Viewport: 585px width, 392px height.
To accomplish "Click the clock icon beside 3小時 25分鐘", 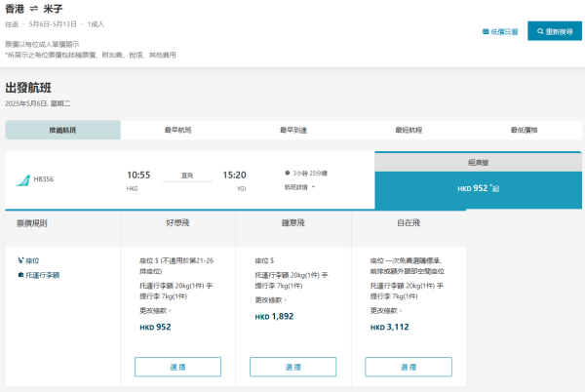I will (288, 173).
